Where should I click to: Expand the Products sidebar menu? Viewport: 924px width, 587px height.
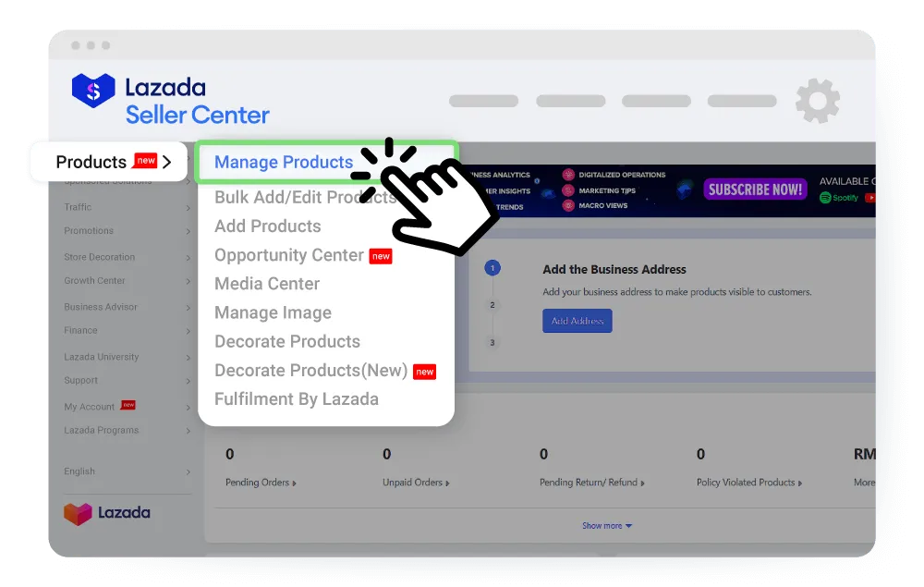pyautogui.click(x=109, y=162)
